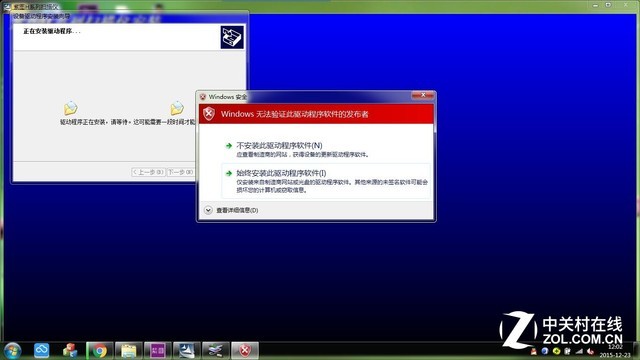Screen dimensions: 640x360
Task: Open the Windows Start orb
Action: click(12, 351)
